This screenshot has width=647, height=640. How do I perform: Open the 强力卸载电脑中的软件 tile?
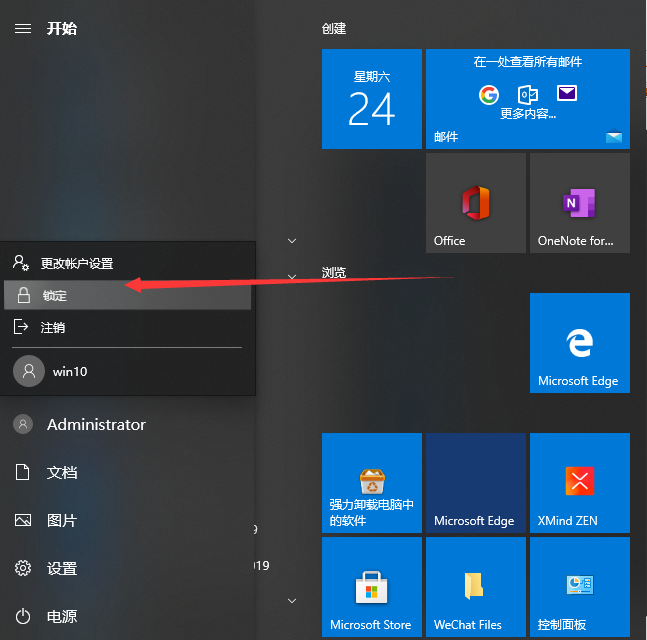click(371, 483)
